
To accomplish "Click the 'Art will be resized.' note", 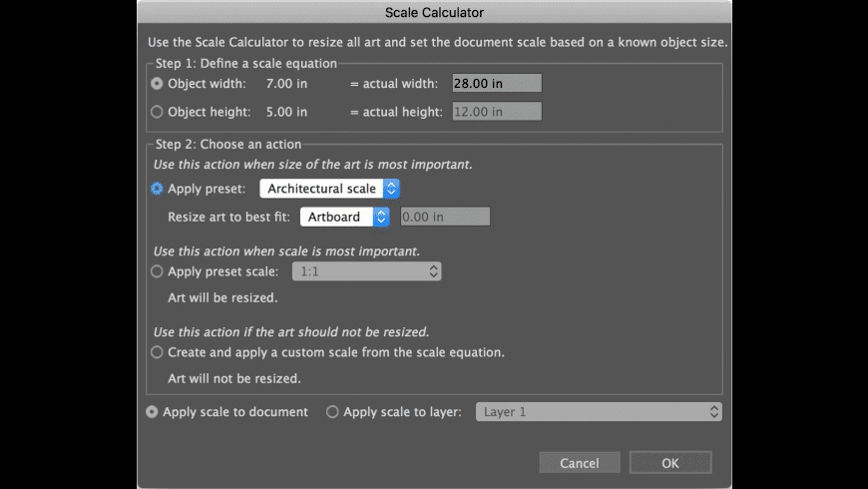I will 222,298.
